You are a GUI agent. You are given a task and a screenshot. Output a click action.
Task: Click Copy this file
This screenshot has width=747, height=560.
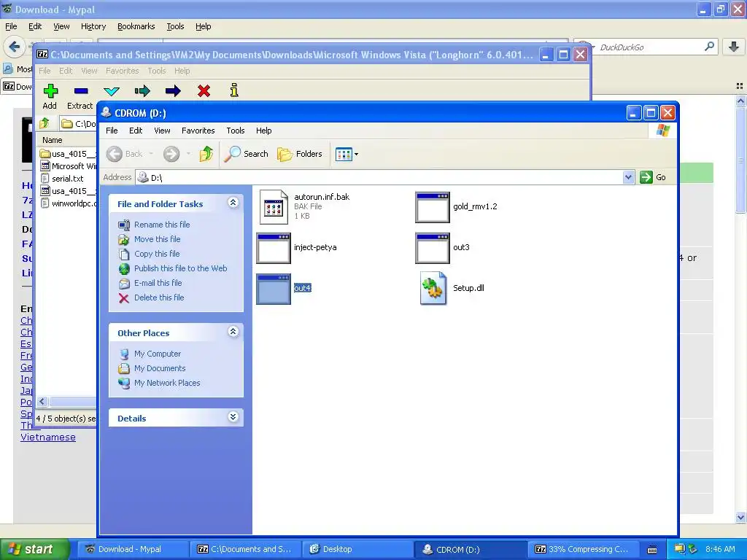(157, 254)
